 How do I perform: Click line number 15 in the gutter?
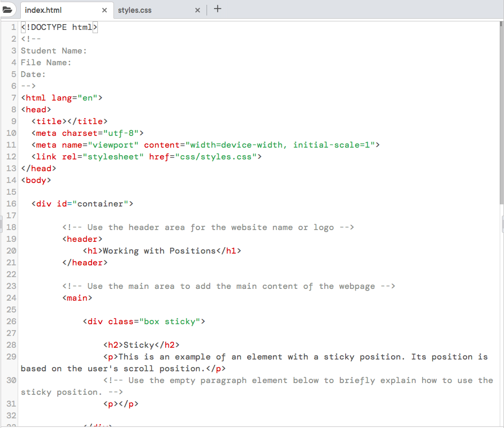click(11, 192)
